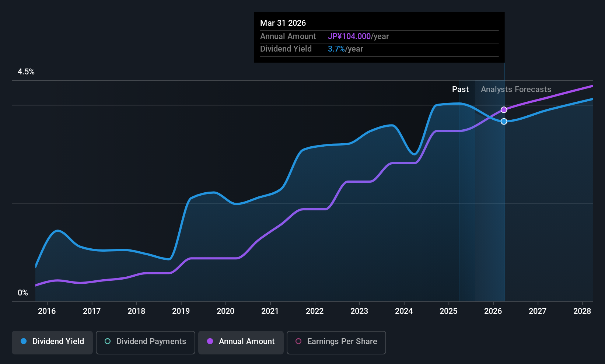Click the purple Annual Amount legend dot

210,341
